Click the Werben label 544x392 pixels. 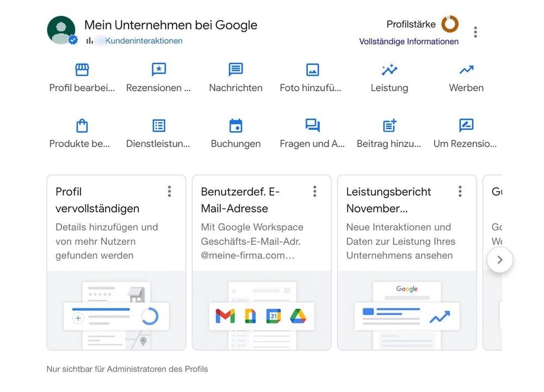click(466, 88)
